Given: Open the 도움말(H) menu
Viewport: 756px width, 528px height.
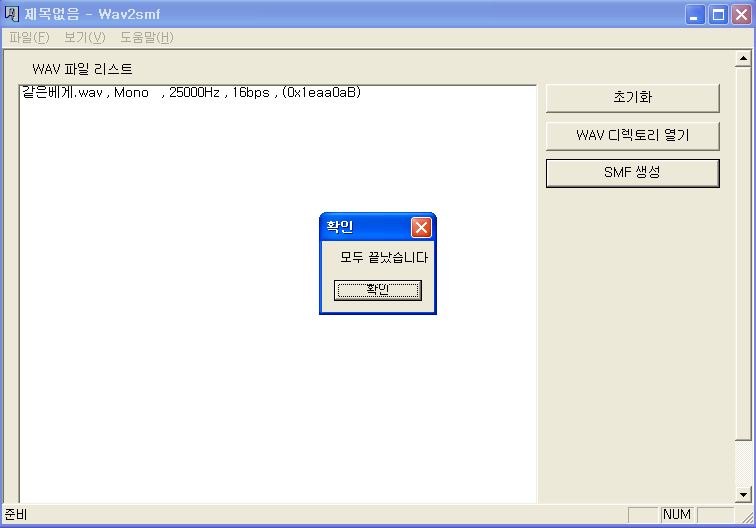Looking at the screenshot, I should click(x=147, y=38).
